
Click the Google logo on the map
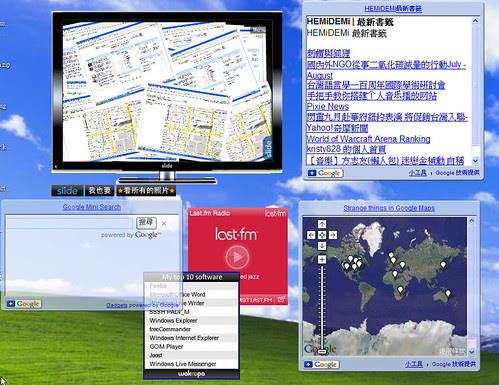[x=320, y=349]
